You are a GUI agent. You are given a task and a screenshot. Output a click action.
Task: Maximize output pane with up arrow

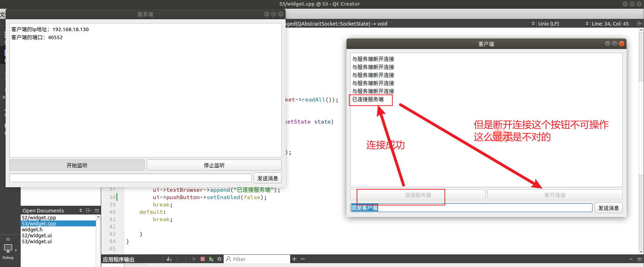[631, 259]
